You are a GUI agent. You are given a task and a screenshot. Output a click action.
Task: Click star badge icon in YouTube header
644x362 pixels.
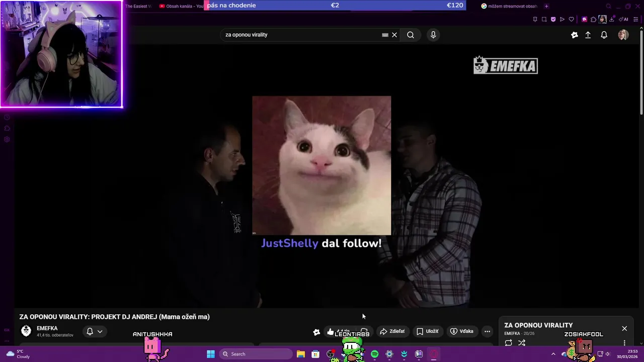coord(575,35)
